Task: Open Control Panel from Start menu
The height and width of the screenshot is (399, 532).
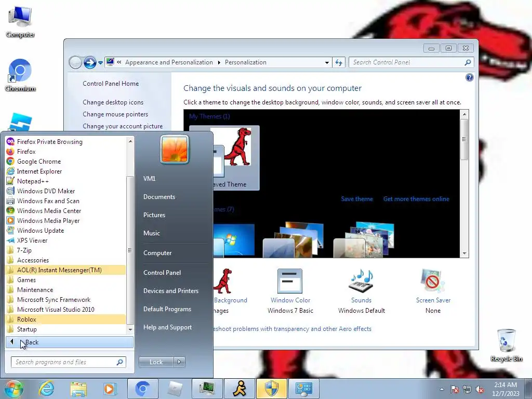Action: pos(162,272)
